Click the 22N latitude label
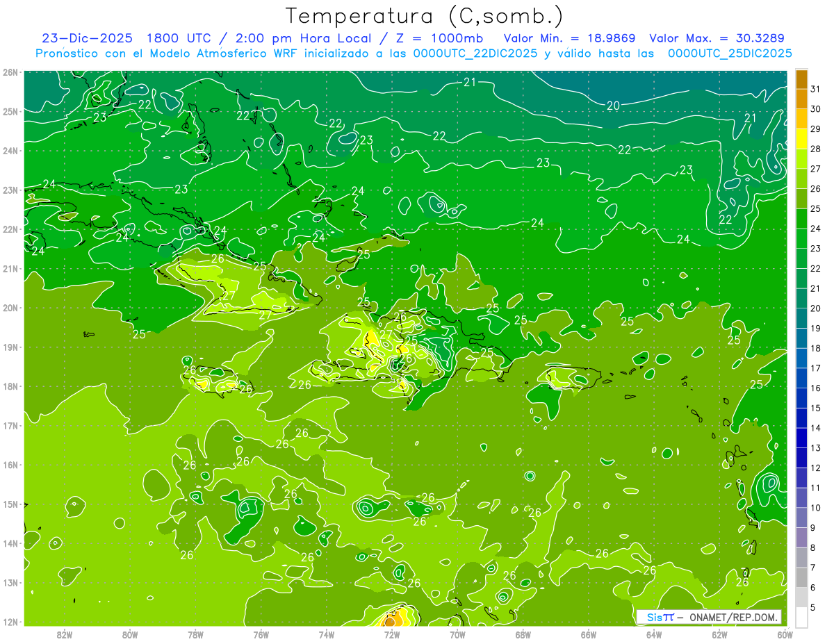Viewport: 834px width, 644px height. 10,229
